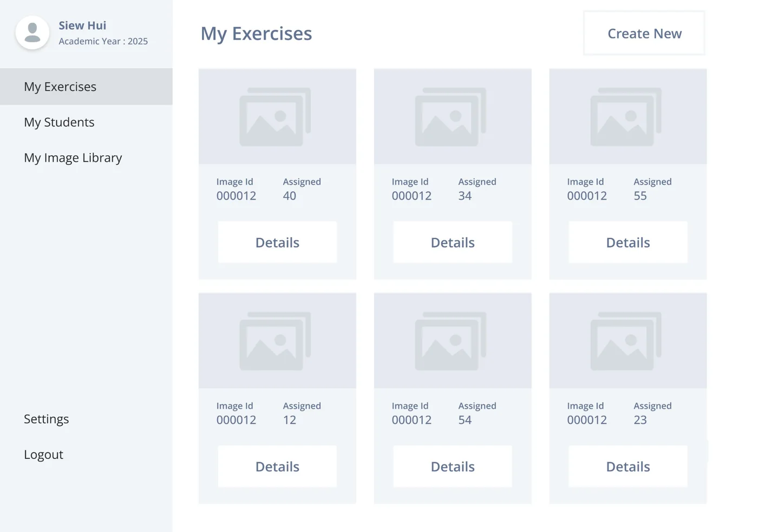758x532 pixels.
Task: Open the My Exercises sidebar item
Action: tap(86, 87)
